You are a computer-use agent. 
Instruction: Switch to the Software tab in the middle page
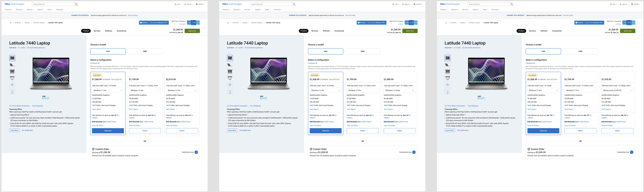[326, 31]
